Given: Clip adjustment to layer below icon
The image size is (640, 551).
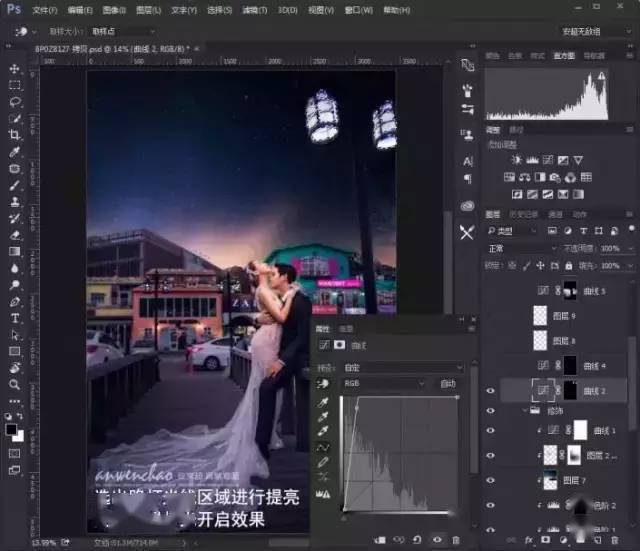Looking at the screenshot, I should coord(380,540).
